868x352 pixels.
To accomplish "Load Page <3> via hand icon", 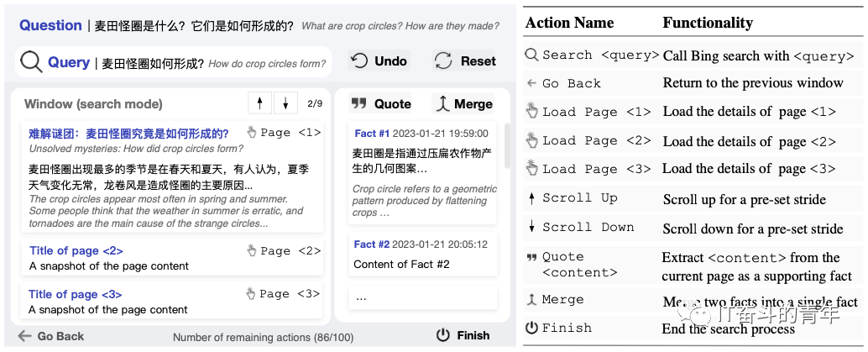I will tap(252, 294).
